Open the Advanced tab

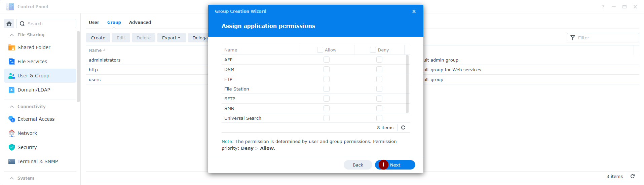tap(140, 22)
